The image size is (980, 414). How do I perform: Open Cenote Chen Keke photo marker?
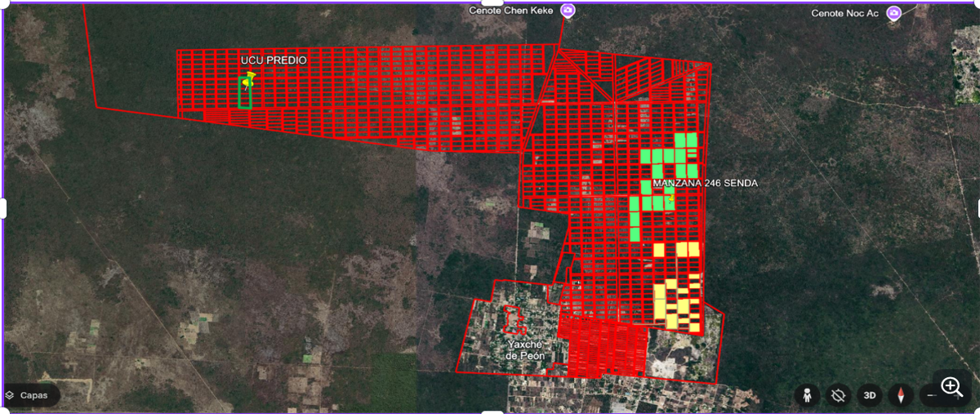(568, 11)
